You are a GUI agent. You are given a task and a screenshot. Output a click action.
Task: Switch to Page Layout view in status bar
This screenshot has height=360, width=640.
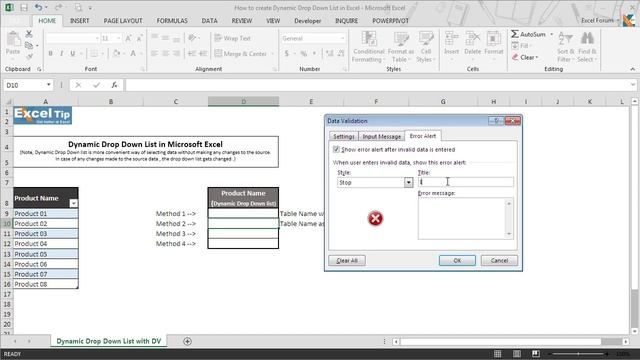coord(517,353)
